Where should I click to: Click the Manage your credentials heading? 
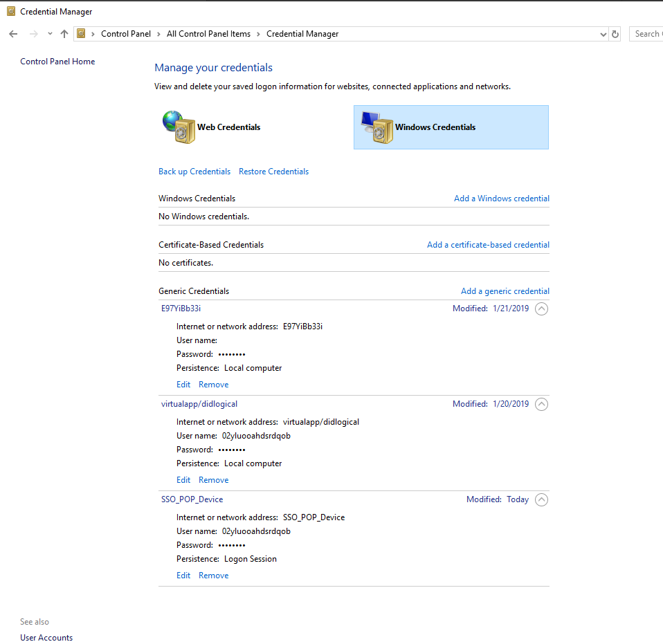point(214,68)
